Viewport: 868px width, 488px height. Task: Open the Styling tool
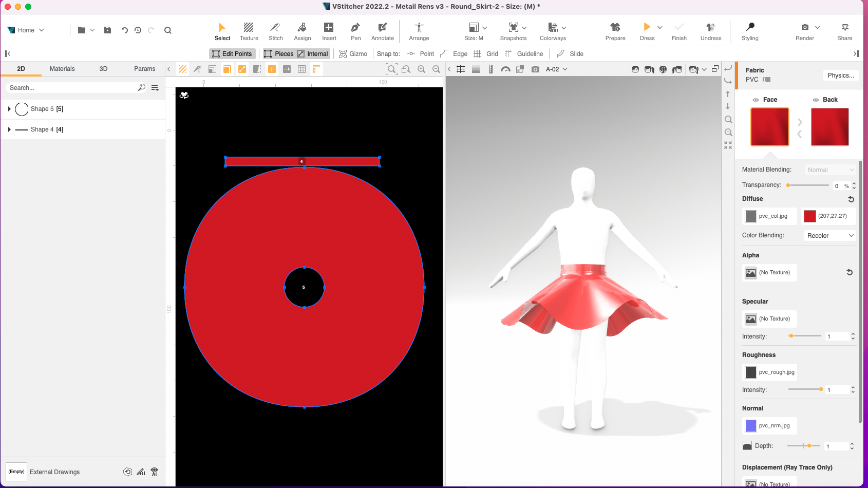click(749, 31)
